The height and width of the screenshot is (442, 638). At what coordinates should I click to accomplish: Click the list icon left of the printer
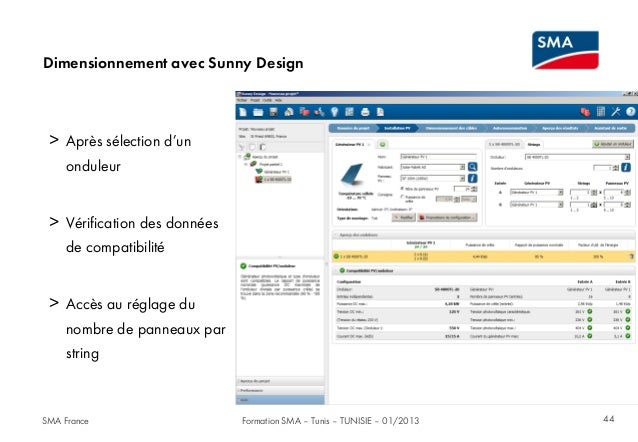coord(350,112)
